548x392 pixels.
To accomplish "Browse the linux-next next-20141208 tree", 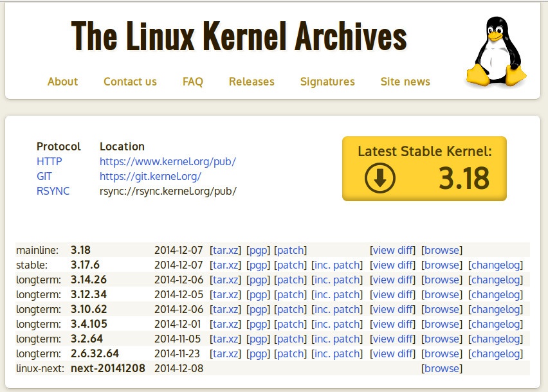I will click(x=441, y=368).
